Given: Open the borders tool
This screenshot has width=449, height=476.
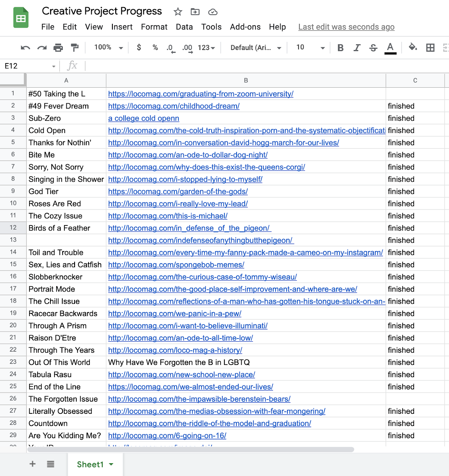Looking at the screenshot, I should (430, 48).
